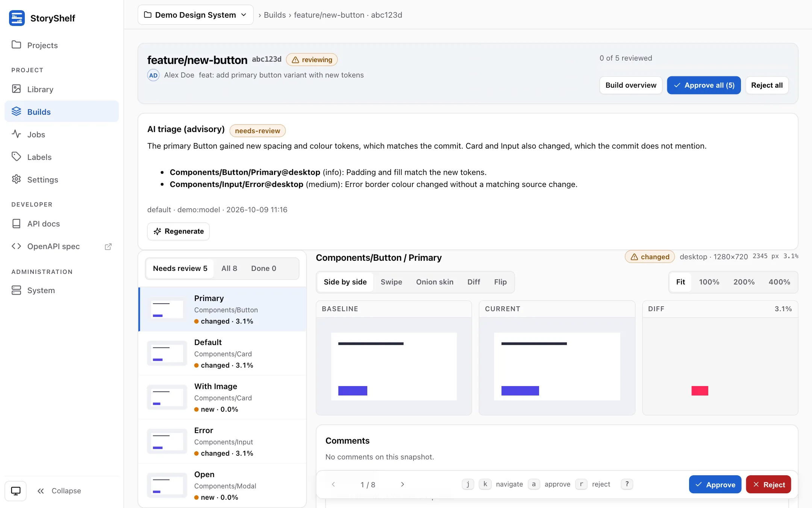
Task: Click Builds in the breadcrumb
Action: pos(275,15)
